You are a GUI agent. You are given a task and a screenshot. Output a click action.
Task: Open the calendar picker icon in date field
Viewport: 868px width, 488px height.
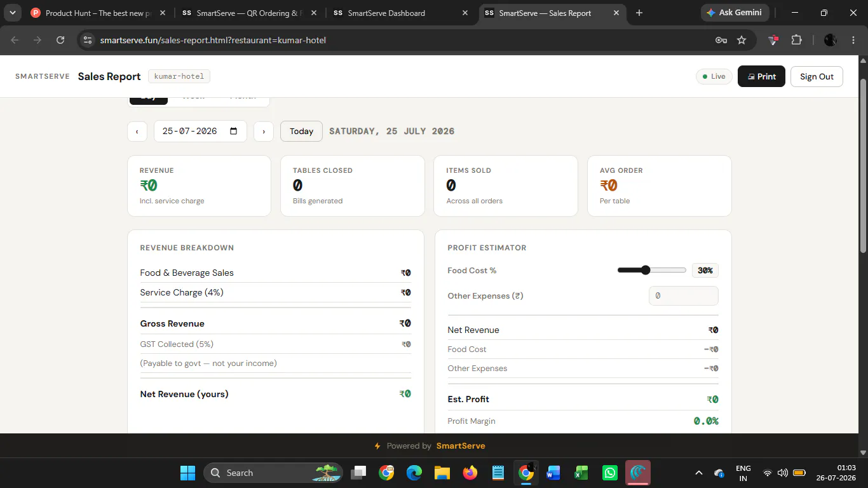coord(234,131)
